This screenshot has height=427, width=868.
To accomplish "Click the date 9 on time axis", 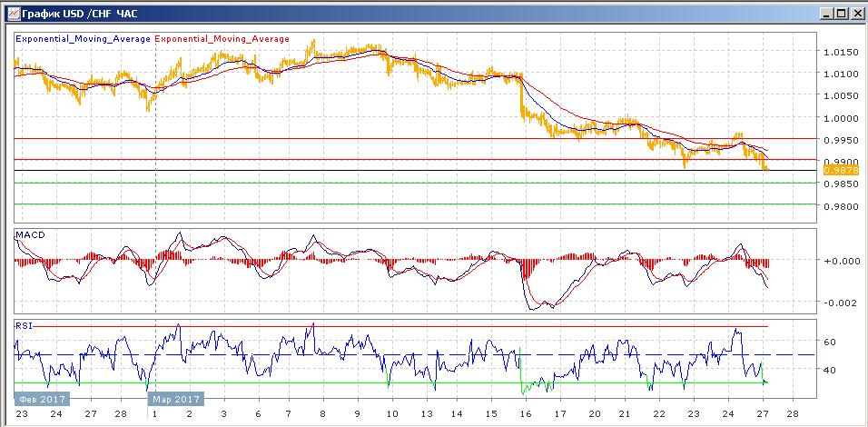I will [x=357, y=413].
